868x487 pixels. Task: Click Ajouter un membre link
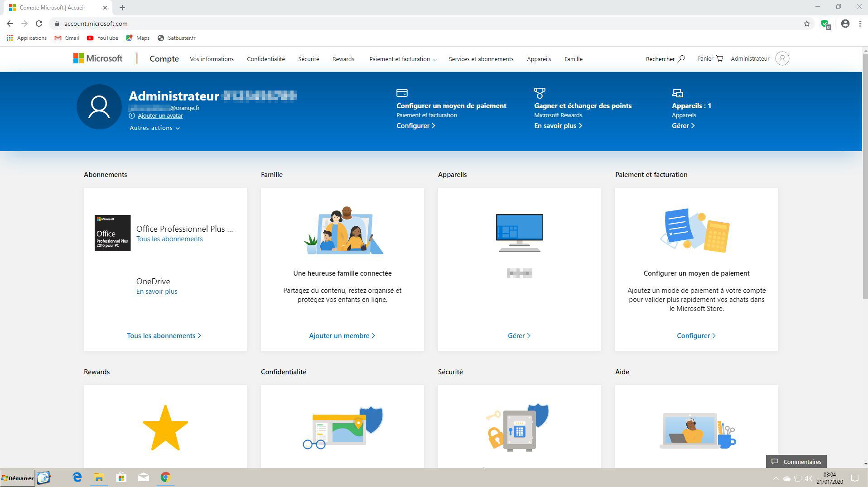pyautogui.click(x=342, y=336)
